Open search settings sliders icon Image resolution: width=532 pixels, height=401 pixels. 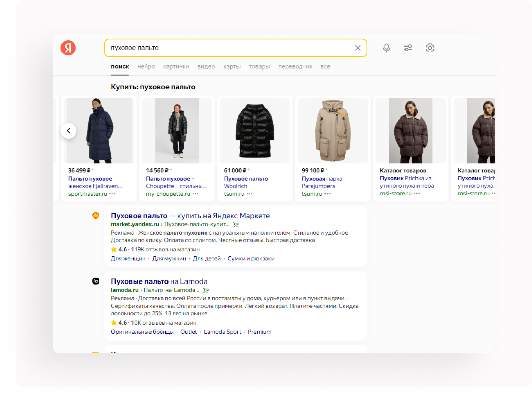[x=408, y=48]
